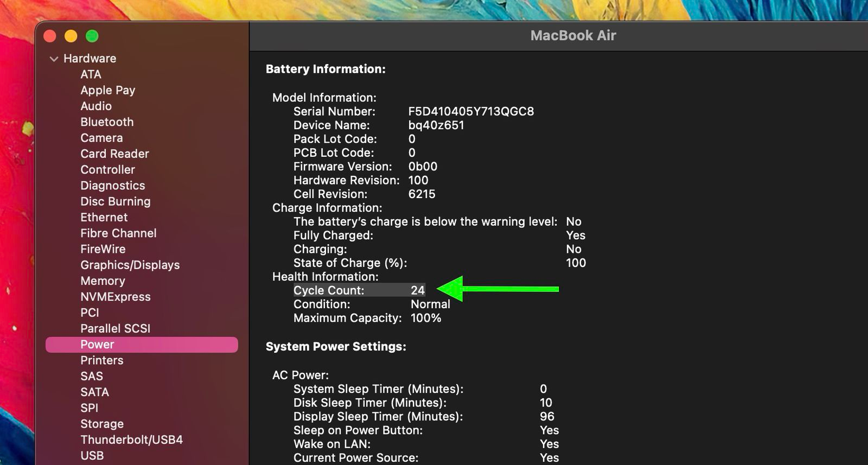Select ATA in the Hardware list
Image resolution: width=868 pixels, height=465 pixels.
tap(91, 74)
